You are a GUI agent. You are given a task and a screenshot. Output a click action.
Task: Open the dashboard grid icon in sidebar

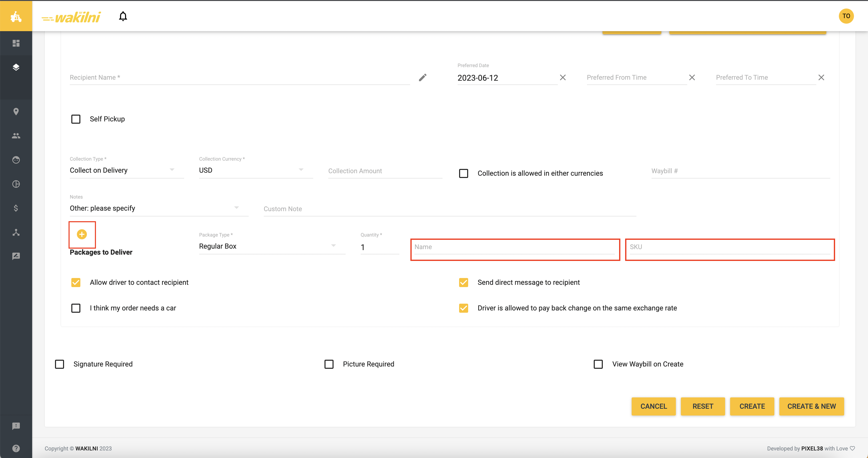[x=16, y=43]
